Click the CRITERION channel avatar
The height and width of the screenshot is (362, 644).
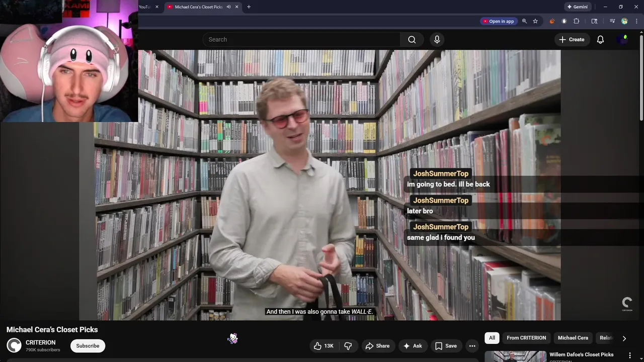pyautogui.click(x=14, y=345)
